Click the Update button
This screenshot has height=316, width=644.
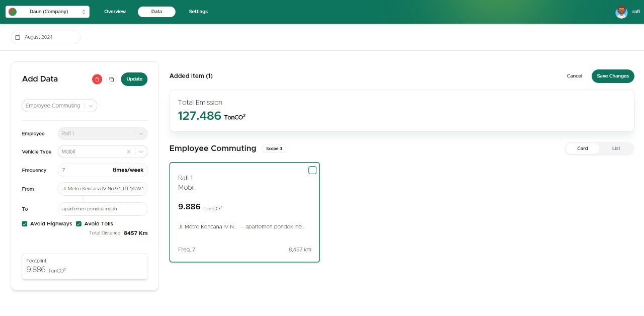click(134, 79)
